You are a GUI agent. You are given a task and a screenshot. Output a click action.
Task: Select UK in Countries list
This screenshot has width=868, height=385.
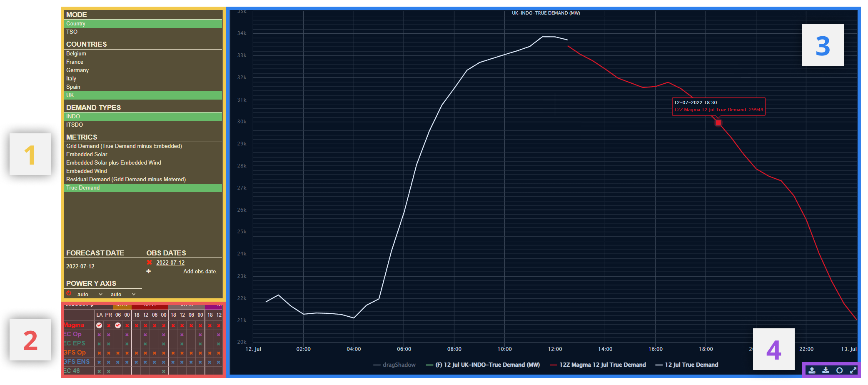tap(143, 95)
